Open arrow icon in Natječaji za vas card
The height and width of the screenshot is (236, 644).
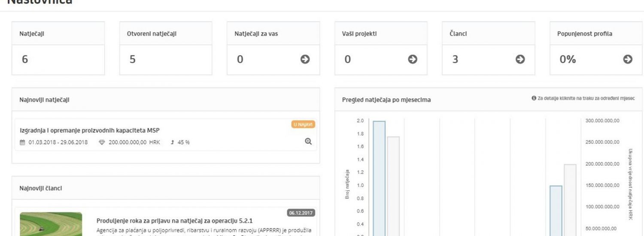305,60
